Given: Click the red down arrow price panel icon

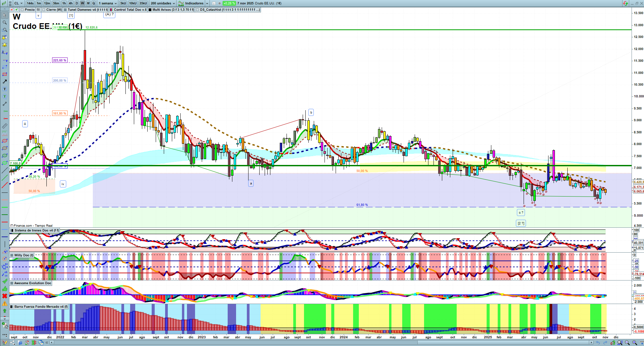Looking at the screenshot, I should tap(11, 10).
